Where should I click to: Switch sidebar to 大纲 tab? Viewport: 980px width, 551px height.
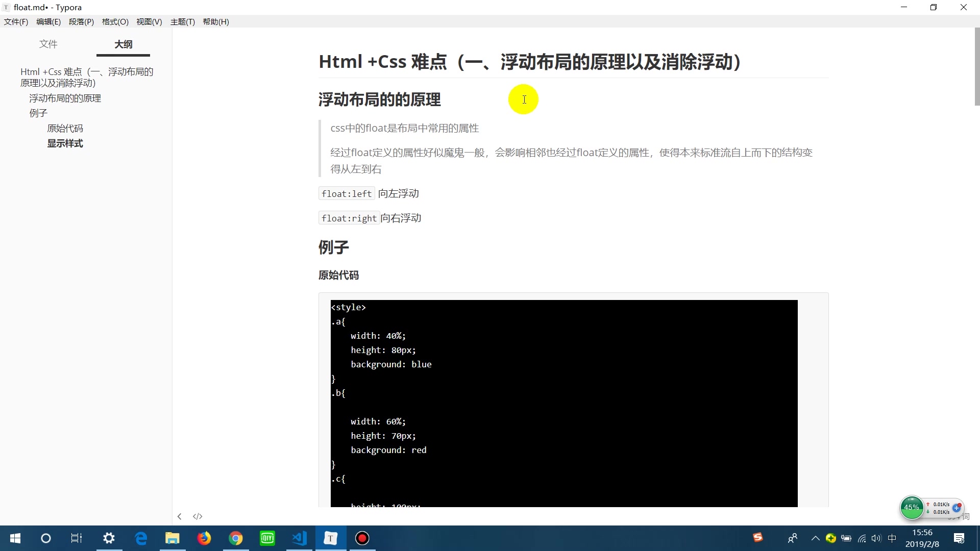[123, 44]
